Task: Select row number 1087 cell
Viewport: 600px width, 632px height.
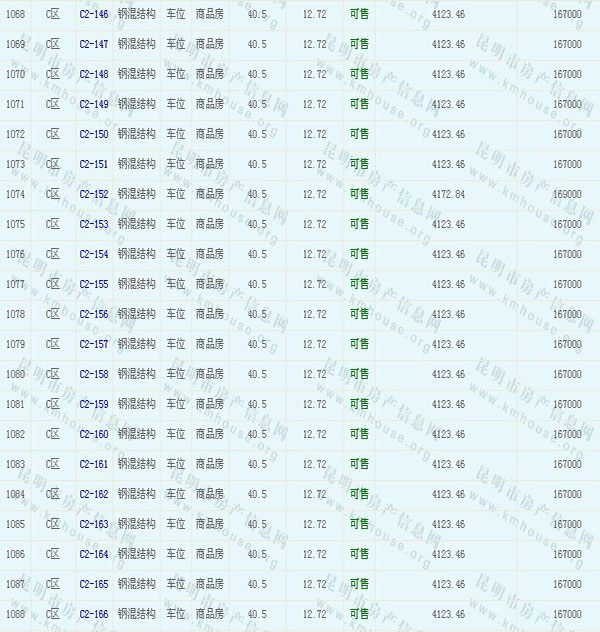Action: point(15,584)
